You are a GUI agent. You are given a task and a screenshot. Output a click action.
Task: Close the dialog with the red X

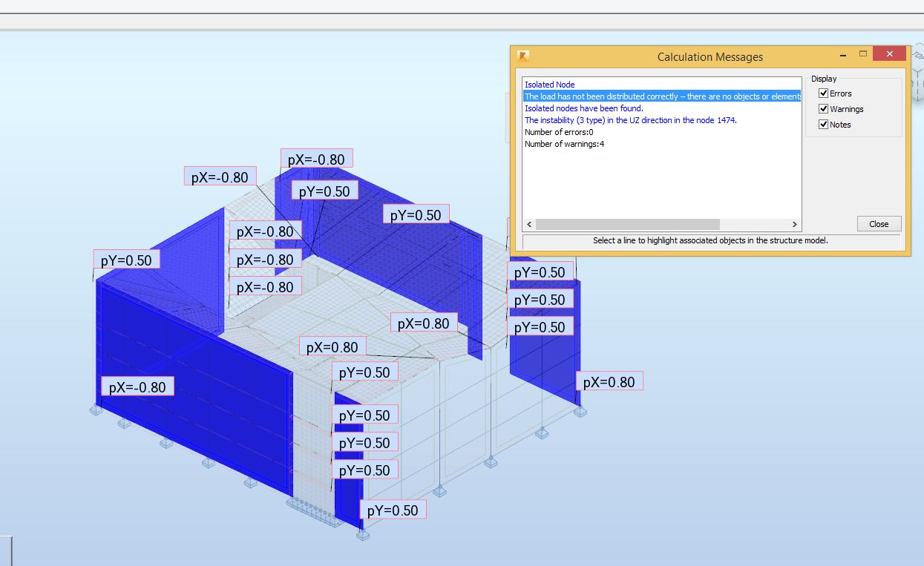889,54
